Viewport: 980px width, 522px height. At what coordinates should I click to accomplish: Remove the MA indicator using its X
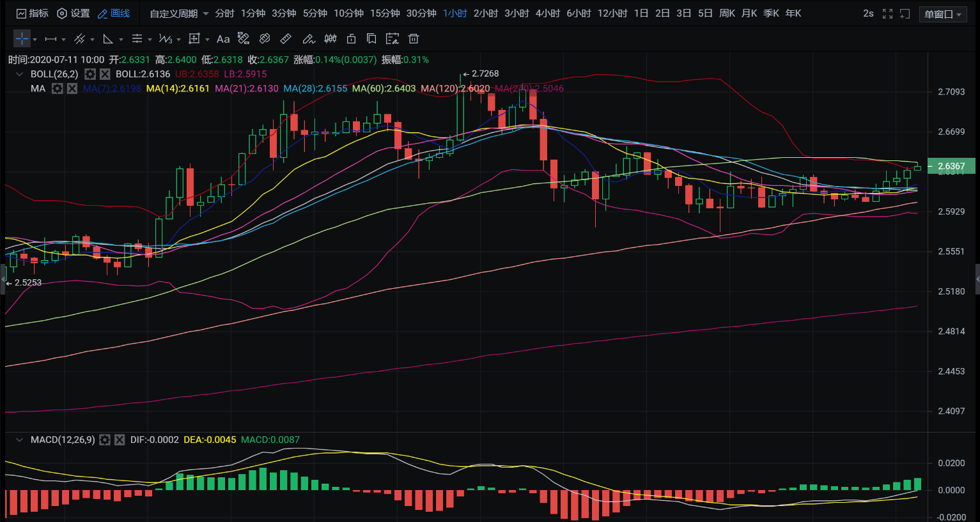[x=72, y=89]
